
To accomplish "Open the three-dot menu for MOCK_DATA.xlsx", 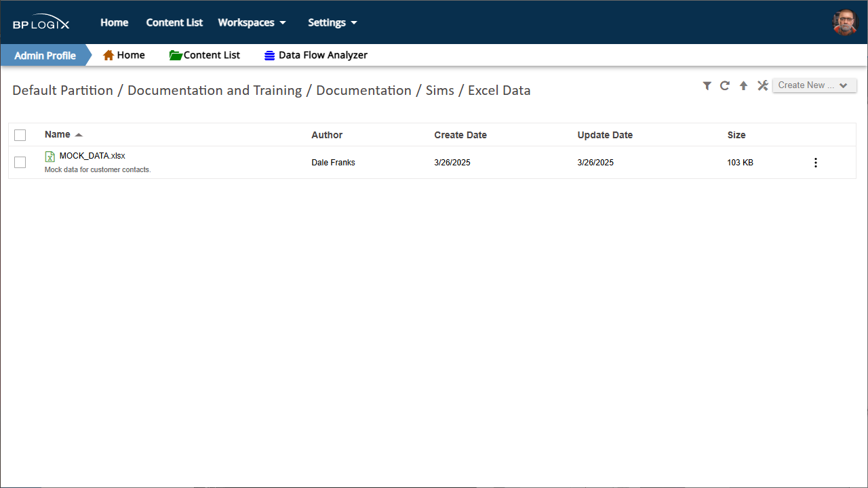I will tap(815, 163).
